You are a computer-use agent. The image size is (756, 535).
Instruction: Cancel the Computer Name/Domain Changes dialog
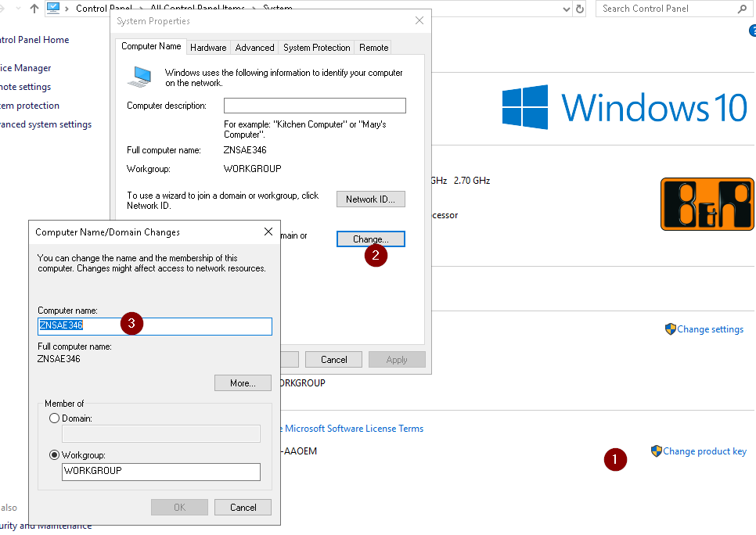[x=243, y=507]
